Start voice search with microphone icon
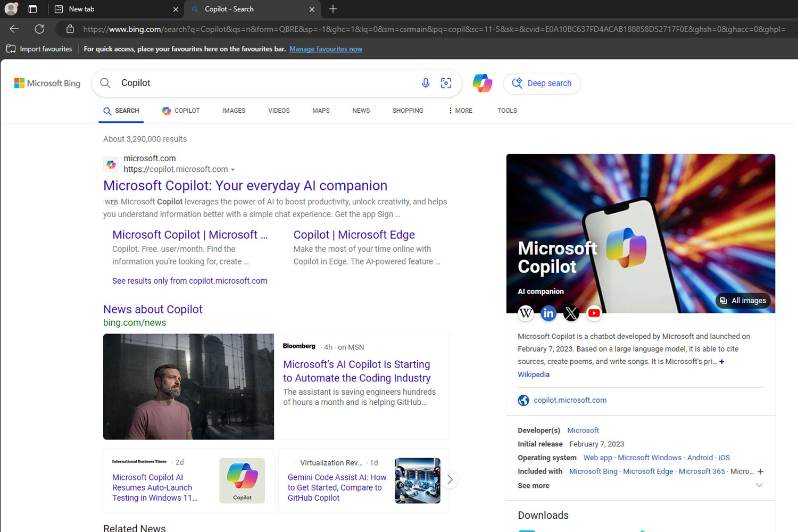This screenshot has width=798, height=532. click(x=426, y=83)
